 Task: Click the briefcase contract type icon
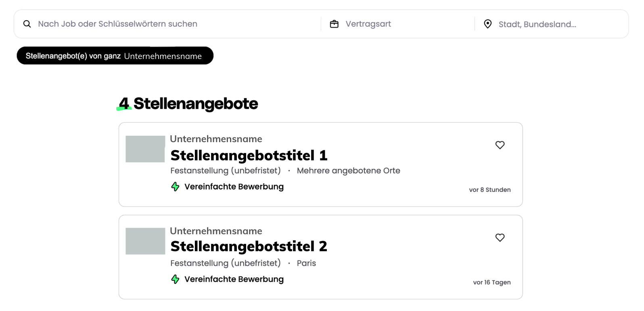click(334, 24)
